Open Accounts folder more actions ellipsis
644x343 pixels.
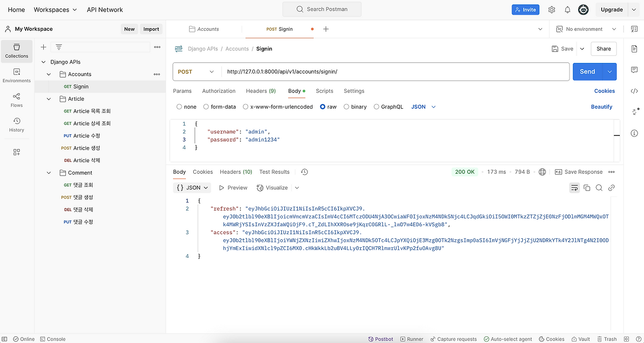click(156, 74)
